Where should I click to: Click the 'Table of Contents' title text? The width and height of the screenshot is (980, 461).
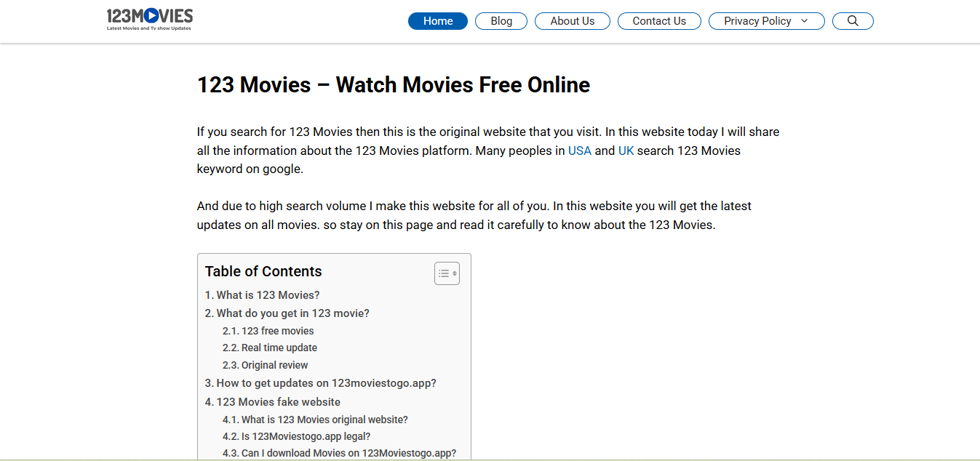[263, 271]
